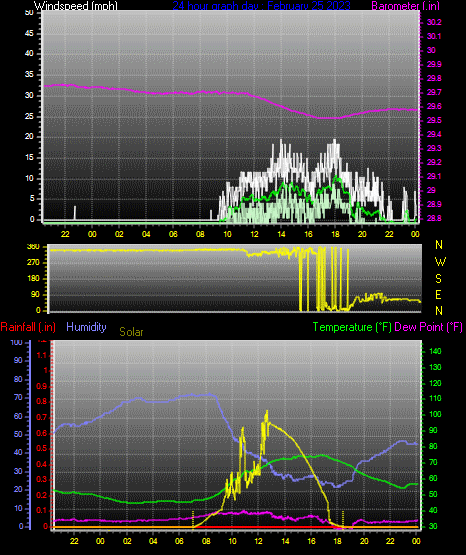Click the 29.6 barometer axis value
This screenshot has width=466, height=555.
(x=434, y=107)
